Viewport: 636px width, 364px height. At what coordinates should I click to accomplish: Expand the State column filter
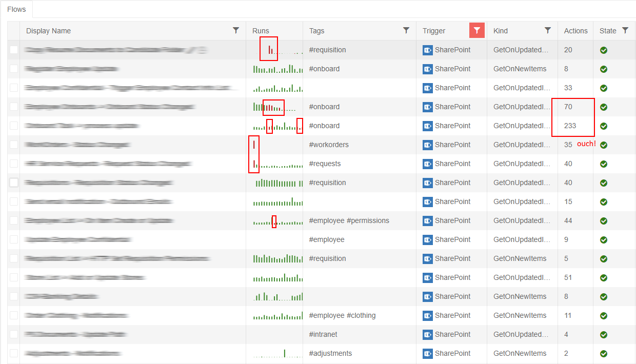625,31
